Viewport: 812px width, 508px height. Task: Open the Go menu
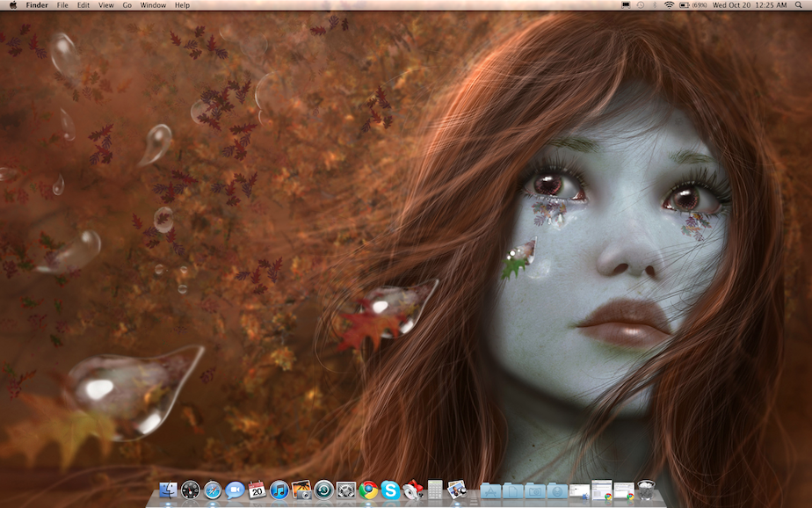(x=127, y=5)
